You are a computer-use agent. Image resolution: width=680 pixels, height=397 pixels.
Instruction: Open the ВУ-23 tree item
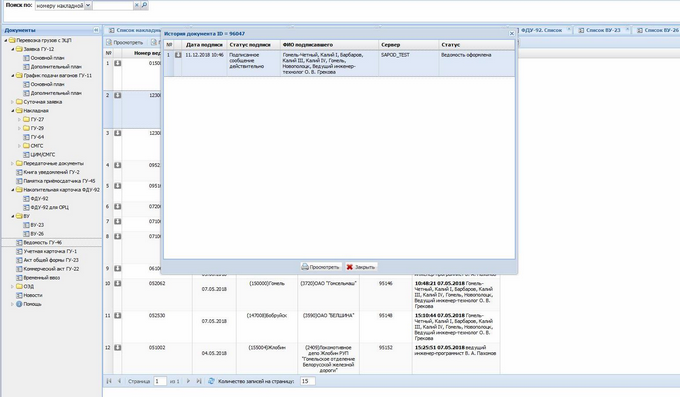tap(37, 225)
